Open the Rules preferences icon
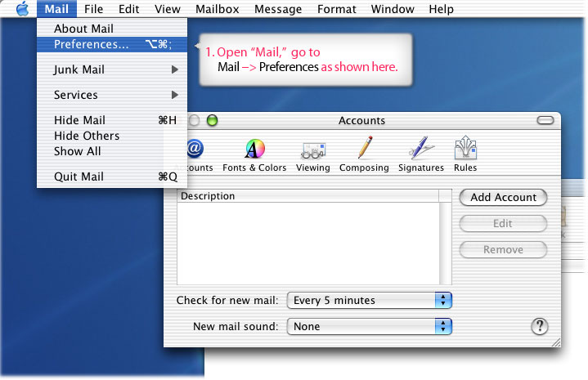Image resolution: width=588 pixels, height=380 pixels. [465, 150]
